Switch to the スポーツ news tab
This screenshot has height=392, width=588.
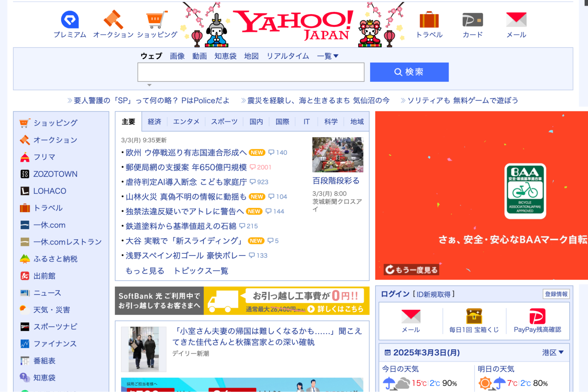[x=224, y=122]
